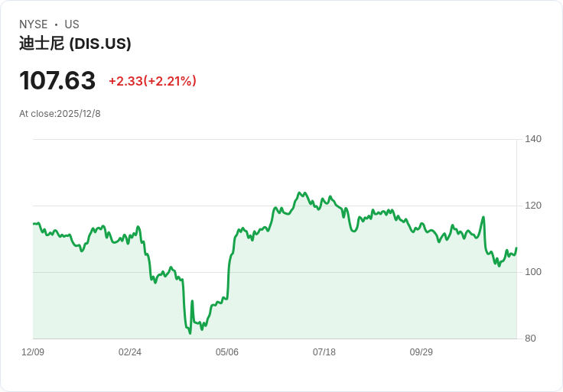Viewport: 563px width, 392px height.
Task: Click the sharp spike near the chart's right end
Action: point(483,217)
